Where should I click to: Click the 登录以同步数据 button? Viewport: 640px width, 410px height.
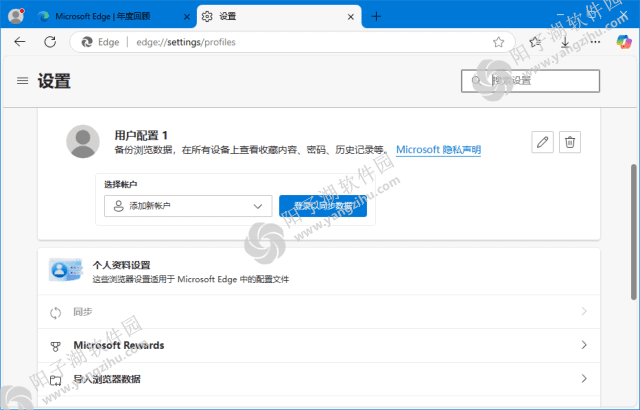(323, 206)
